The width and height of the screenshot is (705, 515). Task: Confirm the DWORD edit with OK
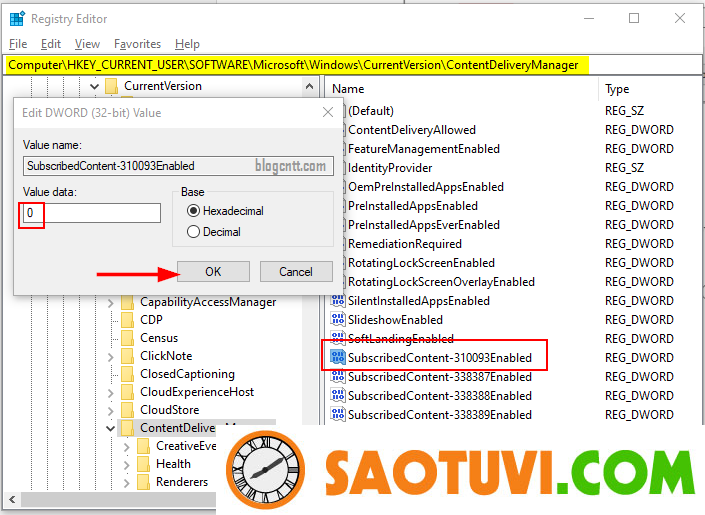[213, 272]
